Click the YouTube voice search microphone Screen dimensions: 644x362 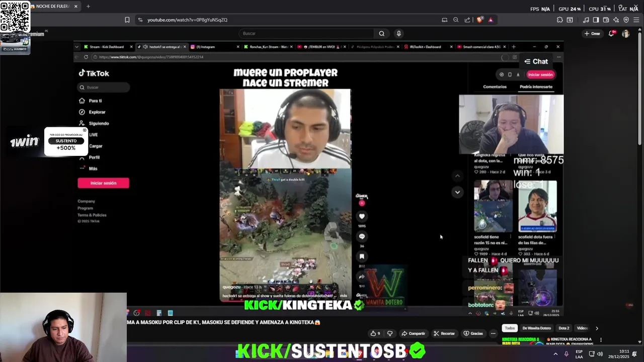[x=398, y=33]
